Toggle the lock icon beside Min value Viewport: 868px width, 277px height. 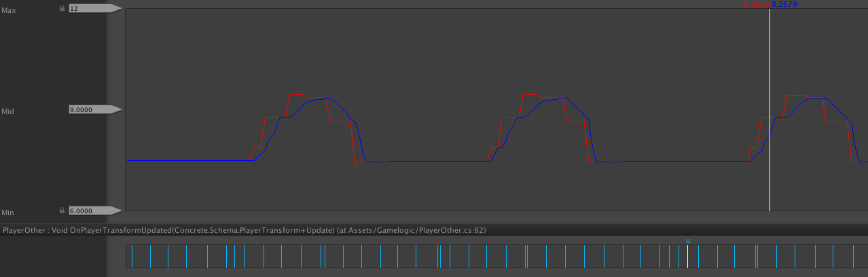click(x=62, y=210)
